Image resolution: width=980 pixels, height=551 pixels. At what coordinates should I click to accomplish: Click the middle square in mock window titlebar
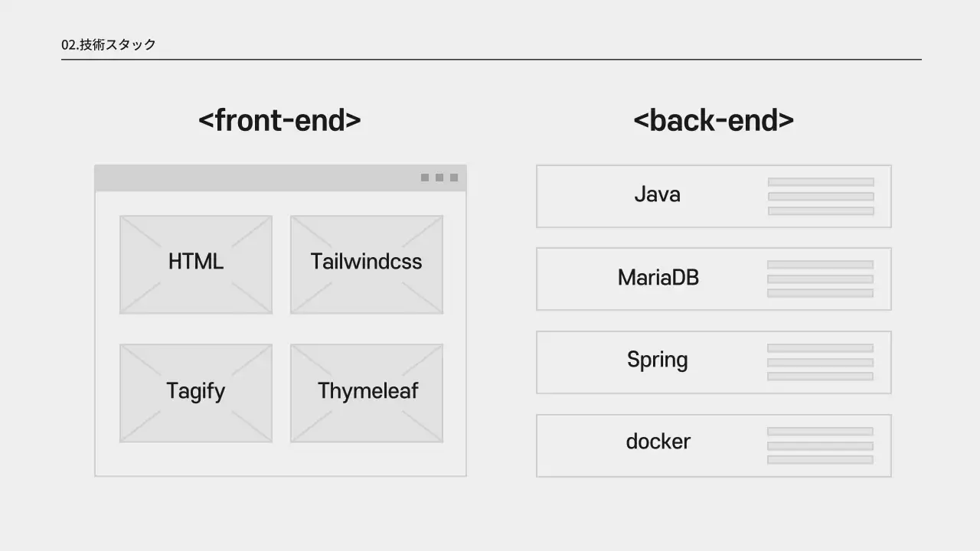tap(439, 178)
